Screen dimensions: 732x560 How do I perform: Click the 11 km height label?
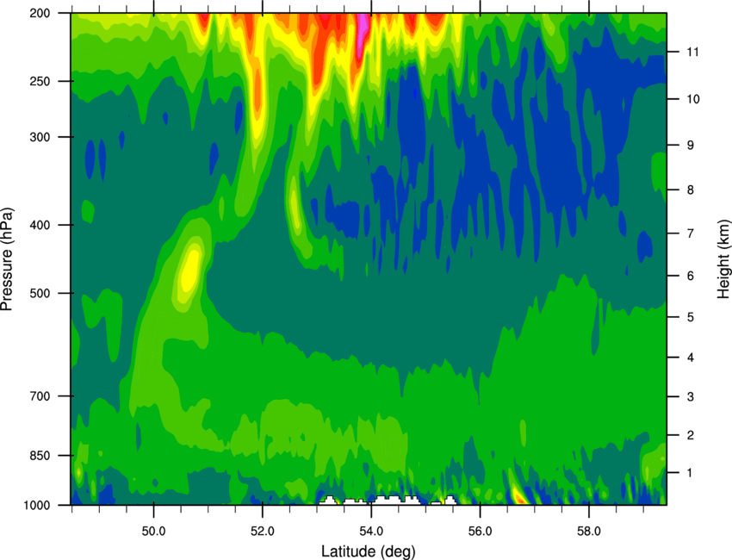(693, 52)
